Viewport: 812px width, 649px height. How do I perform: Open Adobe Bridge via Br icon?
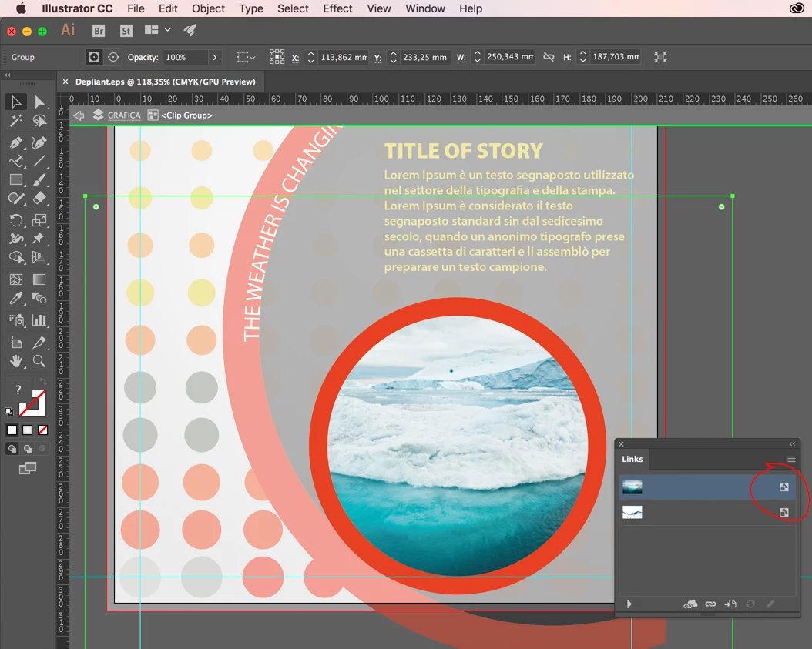(99, 31)
